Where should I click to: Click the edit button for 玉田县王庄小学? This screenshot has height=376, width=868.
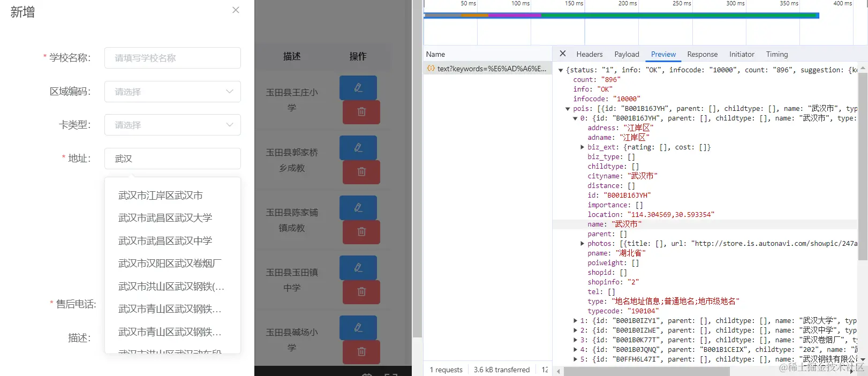(358, 88)
